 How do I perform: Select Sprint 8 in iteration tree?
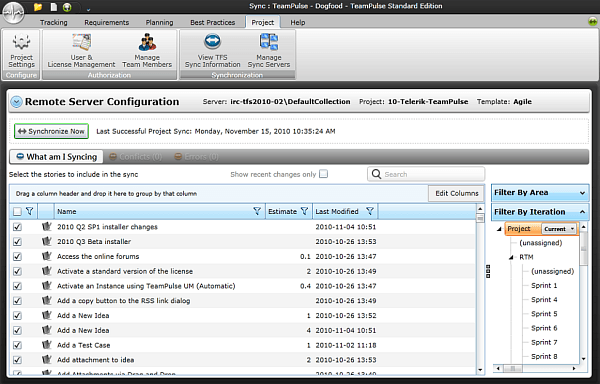(x=544, y=356)
